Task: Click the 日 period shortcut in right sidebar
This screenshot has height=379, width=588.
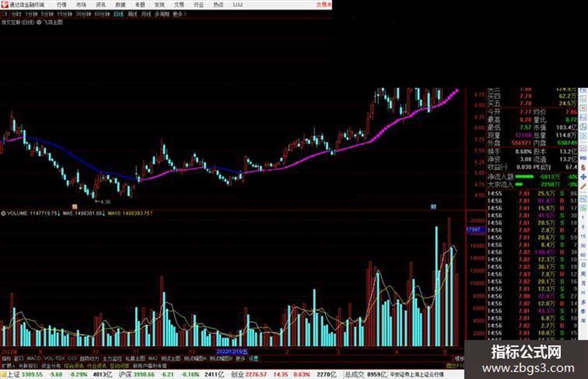Action: tap(583, 265)
